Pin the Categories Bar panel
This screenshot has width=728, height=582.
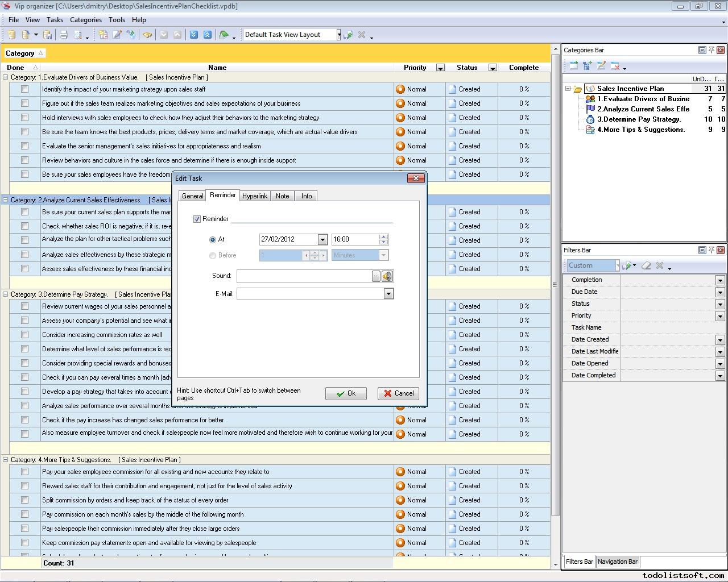pos(711,50)
